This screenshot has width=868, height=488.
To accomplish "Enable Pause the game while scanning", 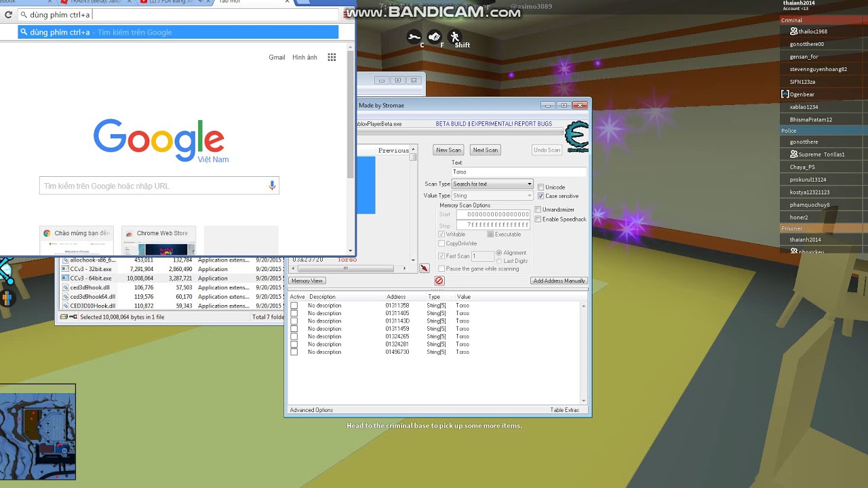I will 441,268.
